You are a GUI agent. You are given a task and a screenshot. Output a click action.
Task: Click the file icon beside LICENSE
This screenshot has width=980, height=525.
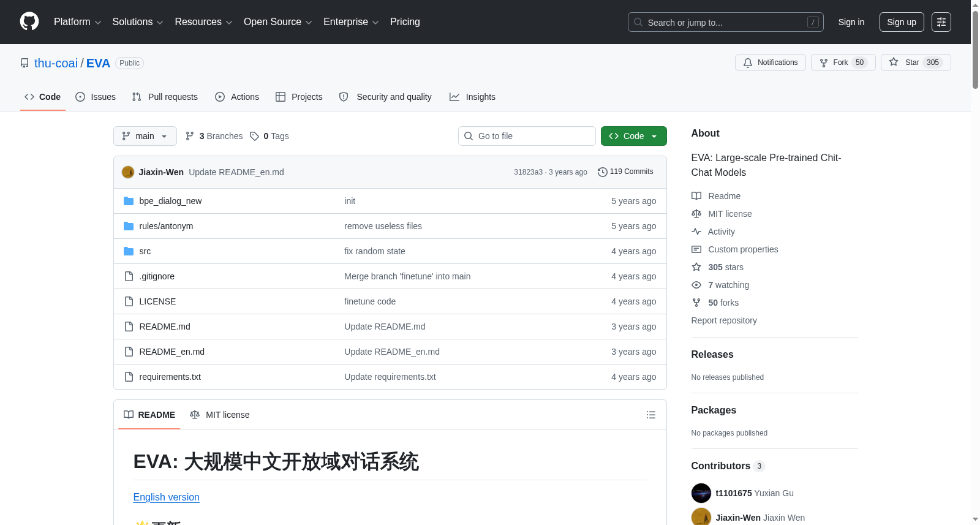pyautogui.click(x=129, y=301)
